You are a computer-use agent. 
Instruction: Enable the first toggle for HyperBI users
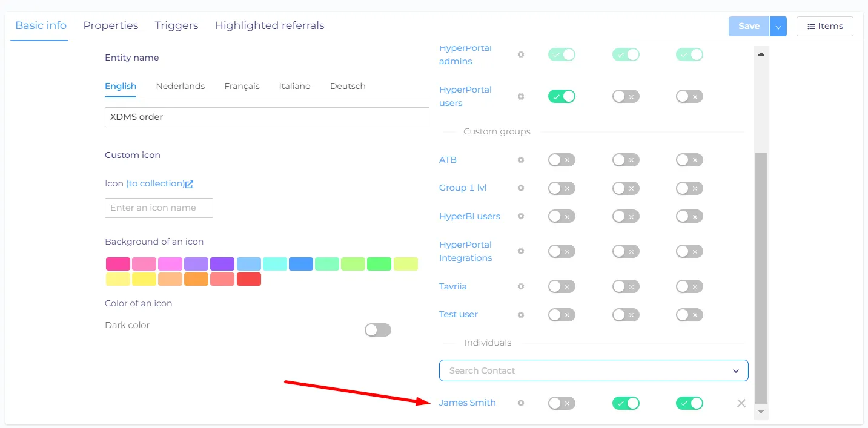click(562, 216)
